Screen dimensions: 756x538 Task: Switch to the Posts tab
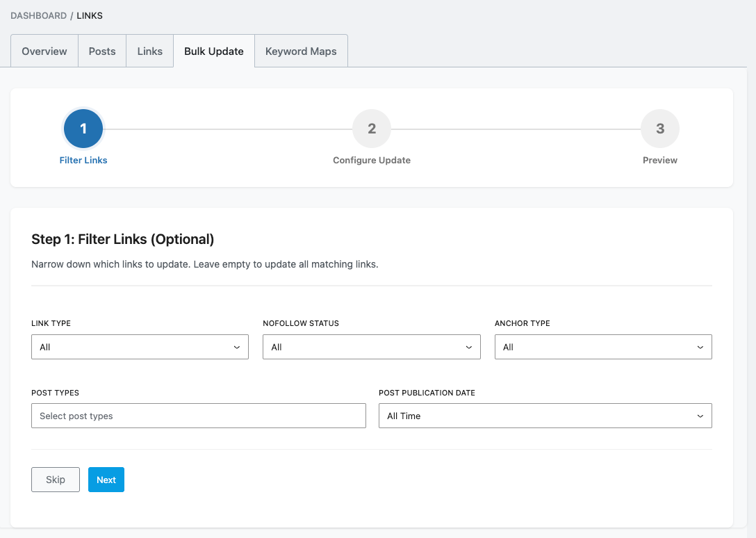[x=101, y=51]
